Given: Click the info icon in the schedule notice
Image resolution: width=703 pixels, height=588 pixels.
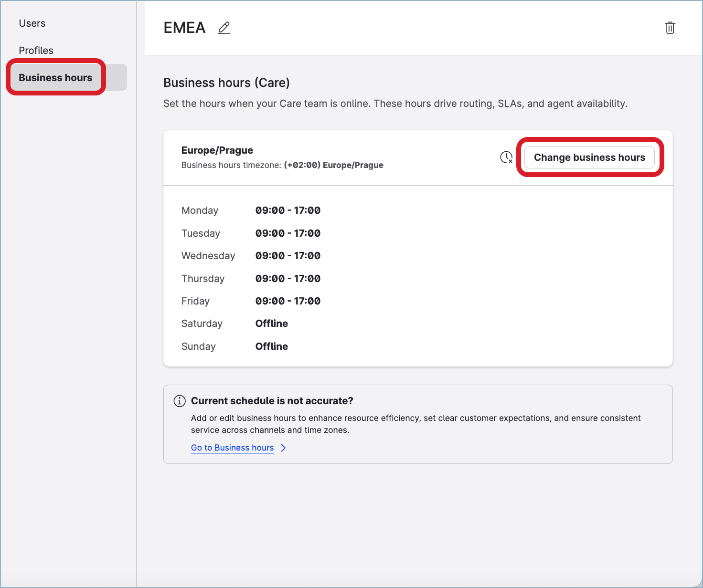Looking at the screenshot, I should (180, 401).
